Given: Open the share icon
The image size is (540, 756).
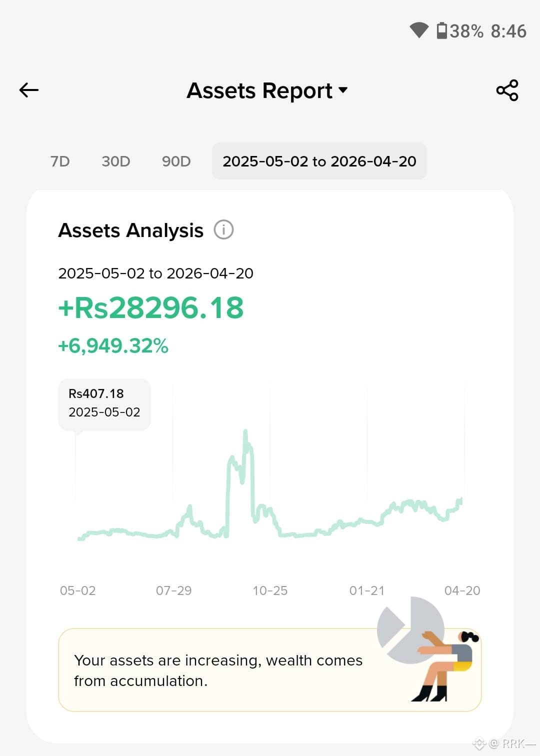Looking at the screenshot, I should (507, 90).
